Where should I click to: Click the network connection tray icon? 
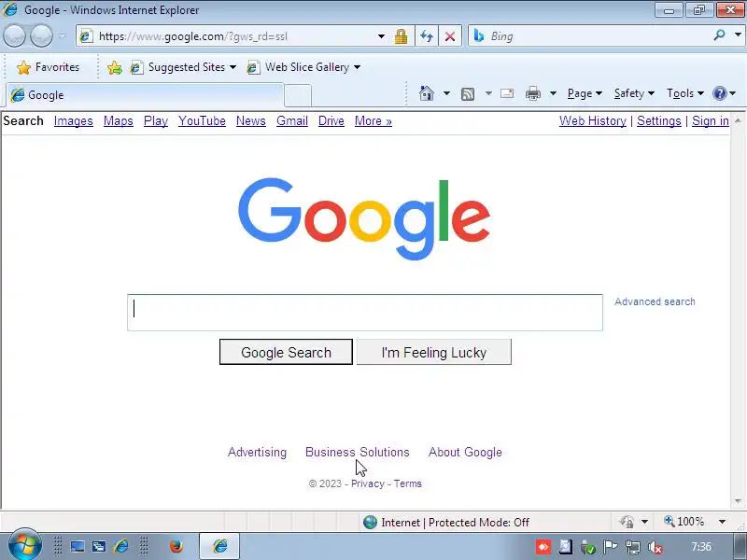point(633,547)
